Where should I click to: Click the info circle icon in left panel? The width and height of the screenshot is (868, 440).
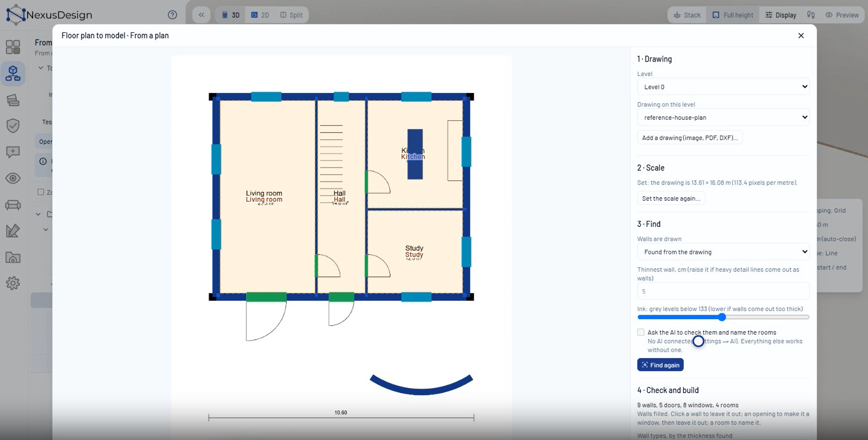(x=43, y=161)
